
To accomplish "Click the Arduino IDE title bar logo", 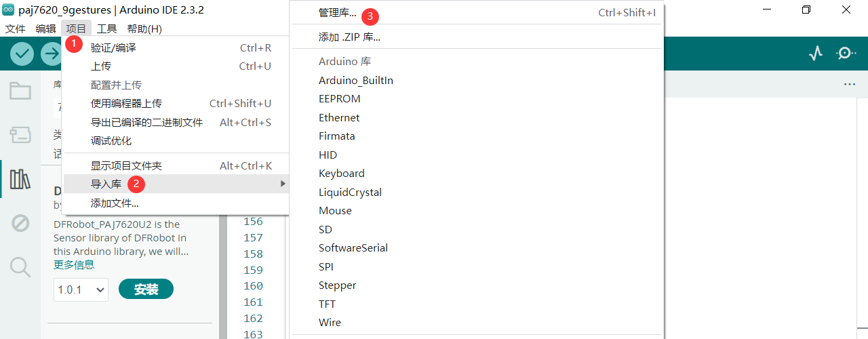I will pyautogui.click(x=8, y=9).
